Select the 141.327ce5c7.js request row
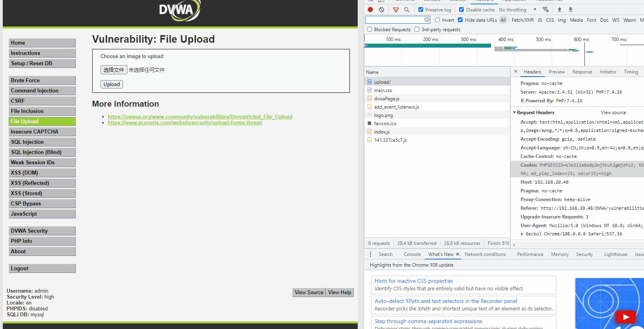Screen dimensions: 644x329 pyautogui.click(x=437, y=140)
